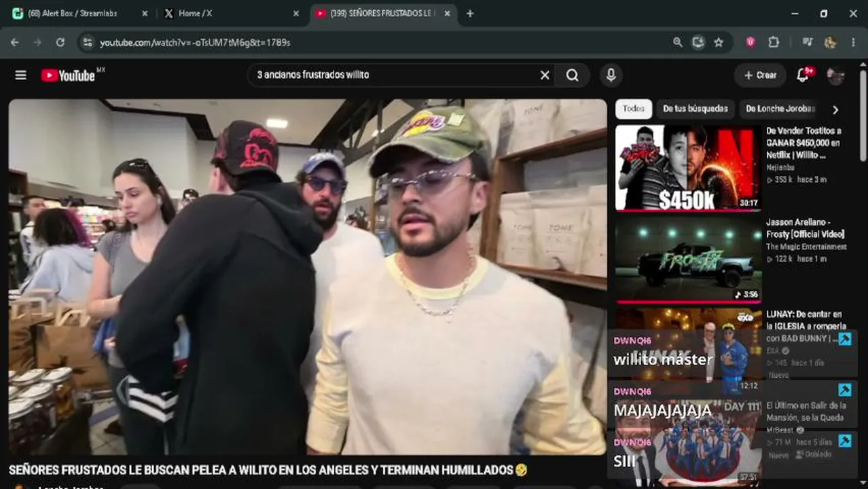Select the 'Todos' filter chip
Screen dimensions: 868x489
coord(634,109)
